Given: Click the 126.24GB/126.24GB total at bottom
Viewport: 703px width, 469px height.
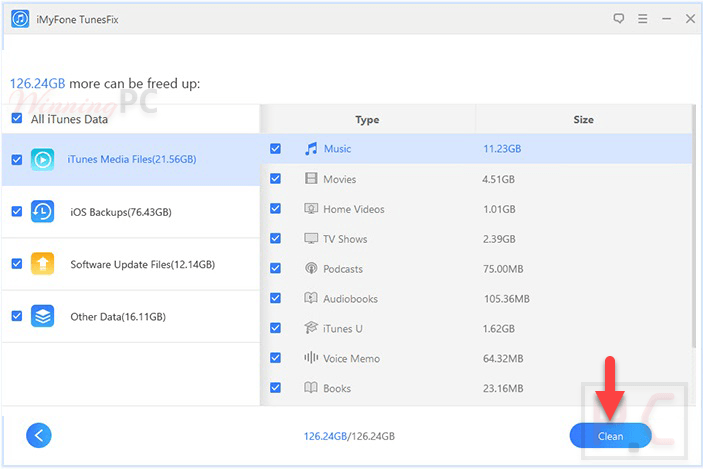Looking at the screenshot, I should 349,436.
